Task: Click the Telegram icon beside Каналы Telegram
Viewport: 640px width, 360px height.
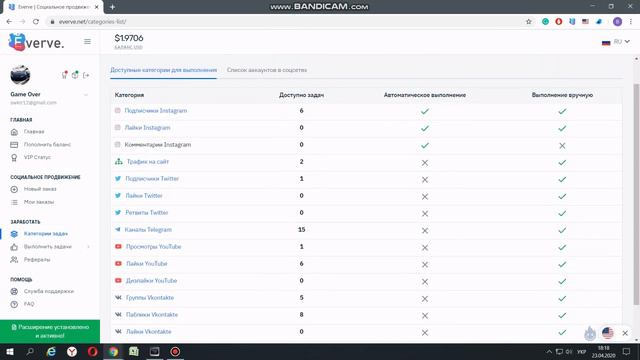Action: [118, 230]
